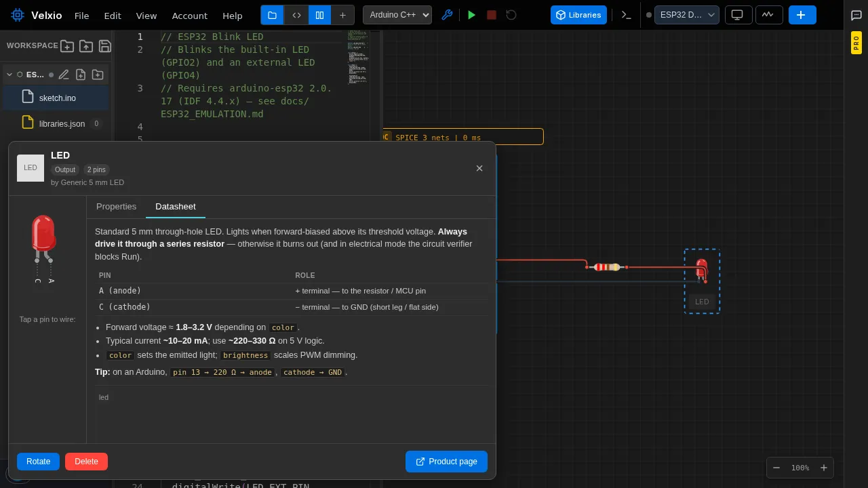Select sketch.ino file

click(56, 98)
